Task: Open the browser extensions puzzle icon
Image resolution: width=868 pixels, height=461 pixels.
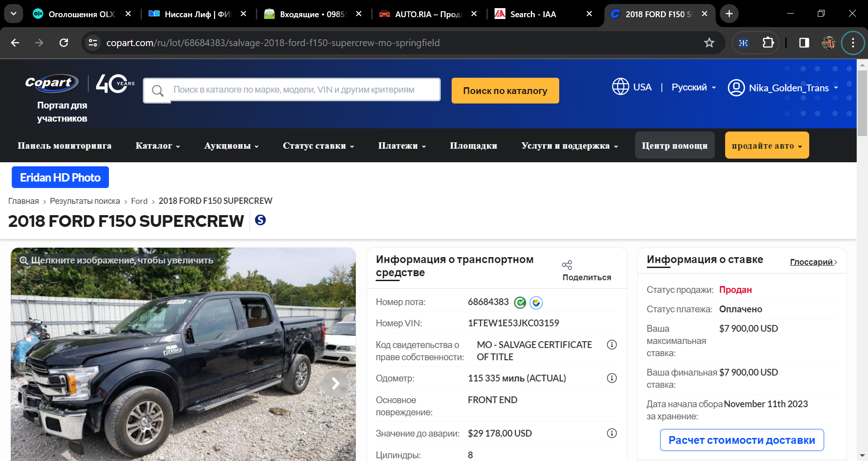Action: [x=768, y=43]
